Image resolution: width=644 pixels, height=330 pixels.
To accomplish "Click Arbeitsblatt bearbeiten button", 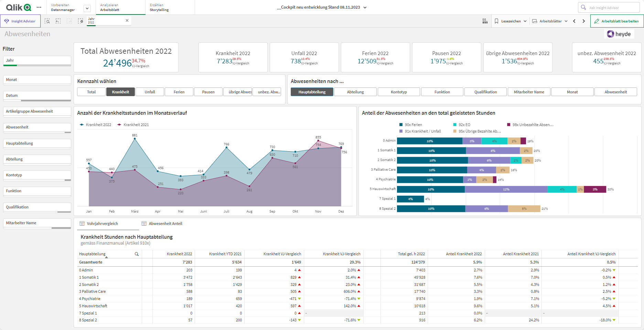I will point(616,21).
